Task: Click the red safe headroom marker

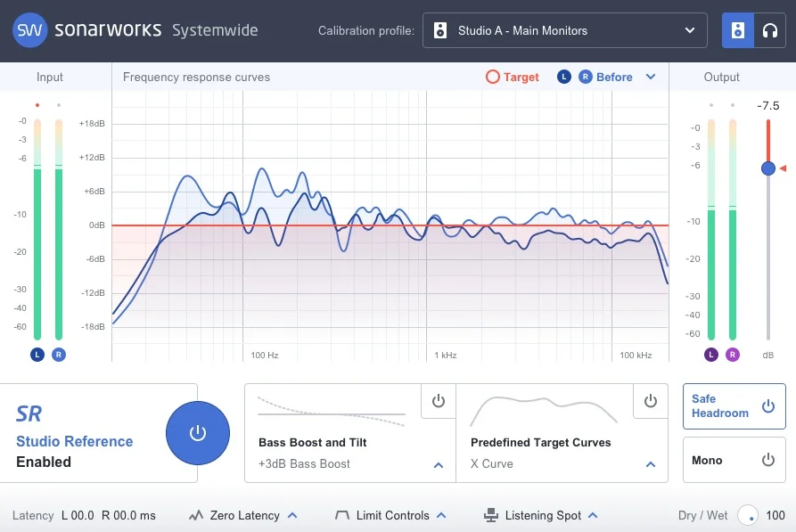Action: (x=784, y=168)
